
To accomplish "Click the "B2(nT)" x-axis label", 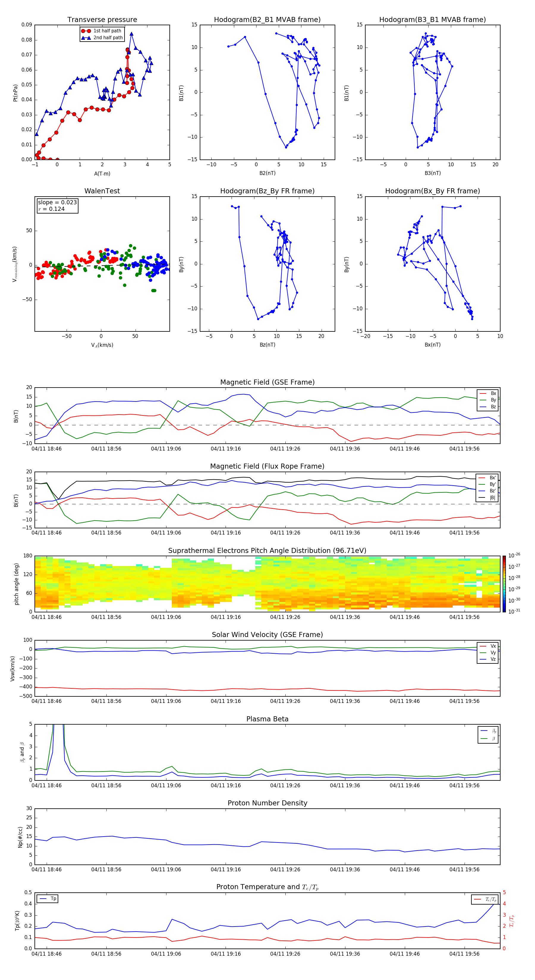I will tap(267, 173).
